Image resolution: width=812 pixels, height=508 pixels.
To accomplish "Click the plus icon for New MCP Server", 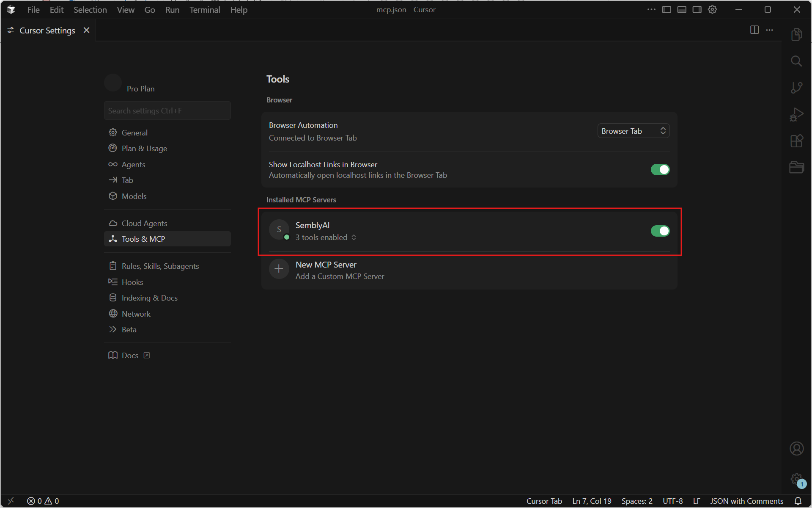I will 279,269.
